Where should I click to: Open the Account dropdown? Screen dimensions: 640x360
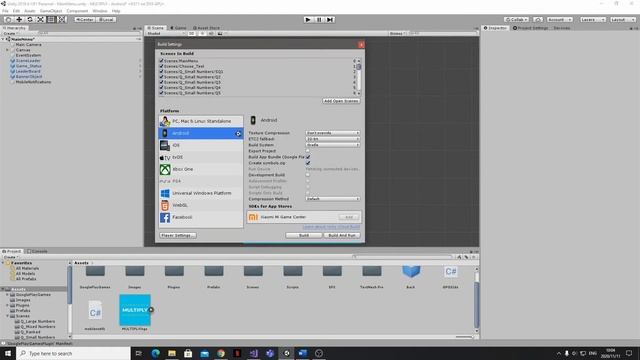(559, 20)
